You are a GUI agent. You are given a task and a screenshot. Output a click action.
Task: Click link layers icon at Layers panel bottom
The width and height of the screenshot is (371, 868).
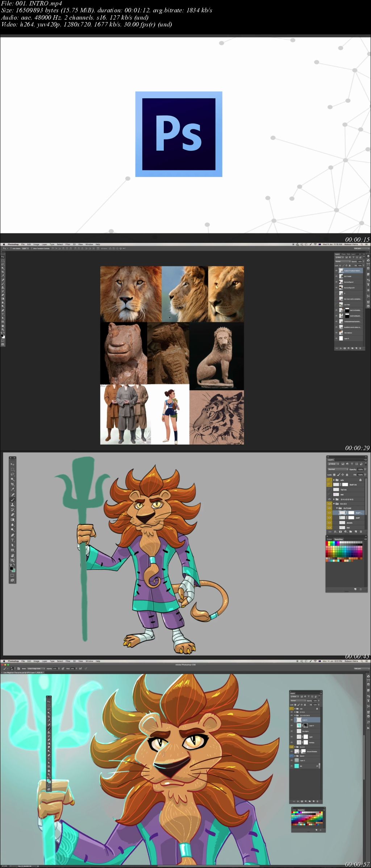click(330, 532)
